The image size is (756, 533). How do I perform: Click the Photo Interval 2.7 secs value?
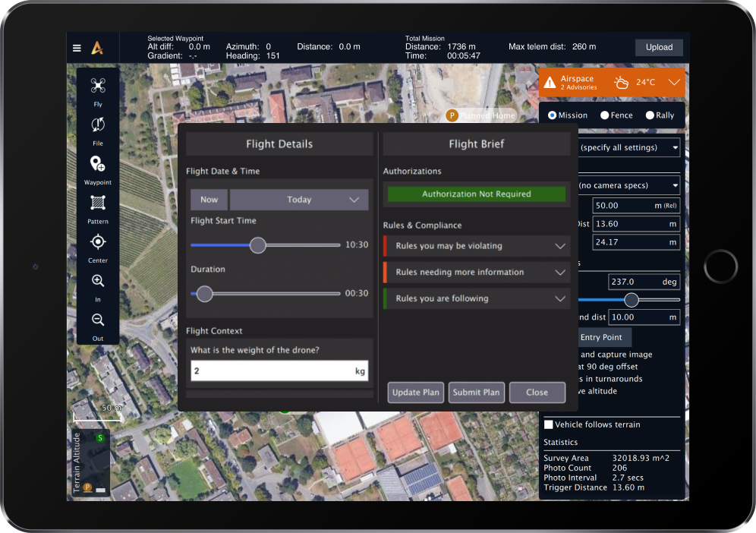pos(628,478)
